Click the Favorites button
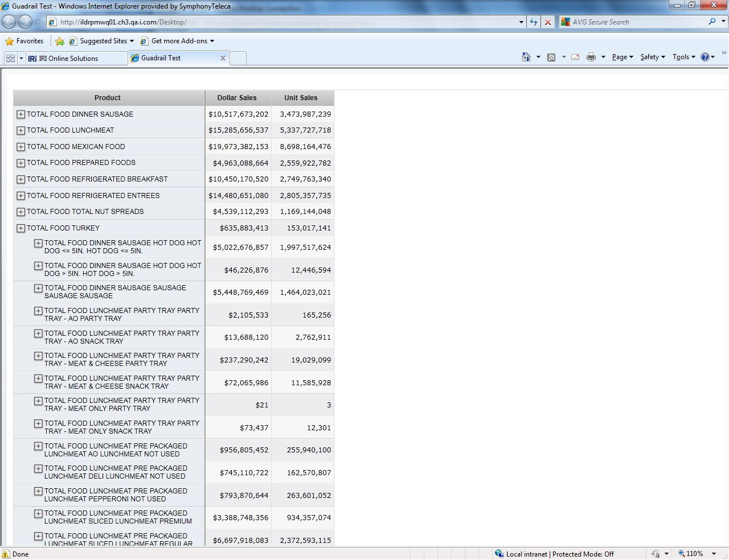This screenshot has height=560, width=729. (24, 41)
